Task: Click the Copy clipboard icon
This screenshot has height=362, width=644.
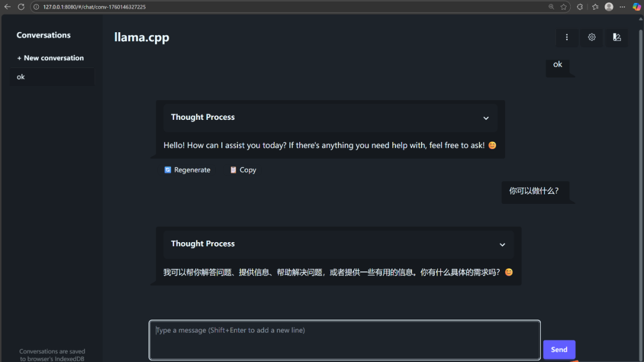Action: click(x=233, y=170)
